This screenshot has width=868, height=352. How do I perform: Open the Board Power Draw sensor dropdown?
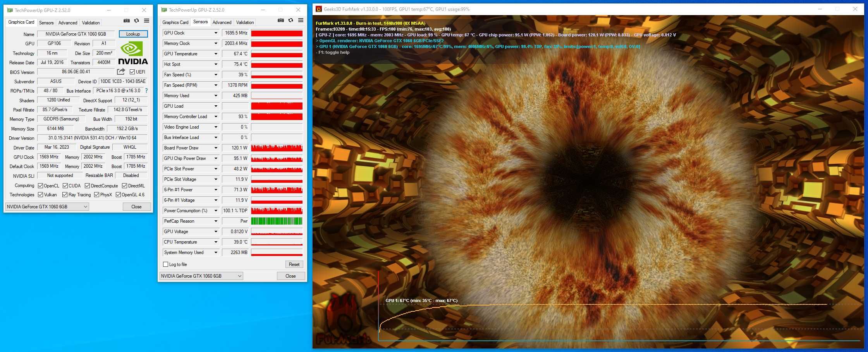click(216, 148)
